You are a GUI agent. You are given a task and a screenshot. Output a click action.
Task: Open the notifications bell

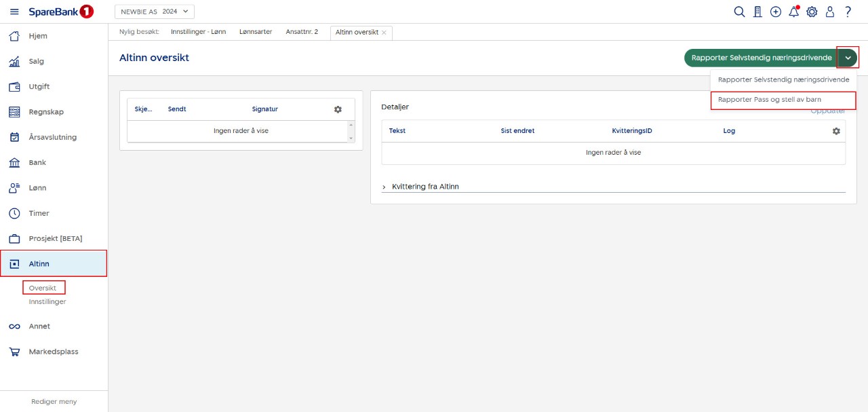(x=793, y=12)
